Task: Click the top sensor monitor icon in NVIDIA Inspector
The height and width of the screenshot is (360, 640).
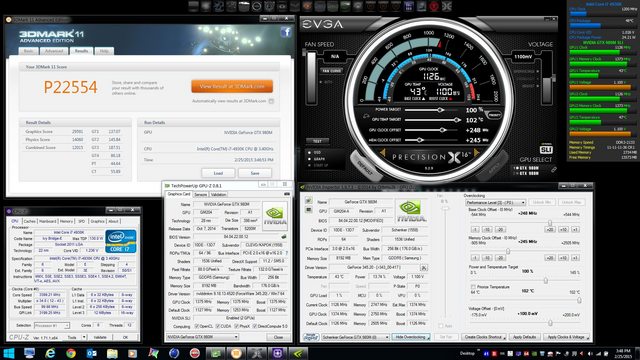Action: click(308, 201)
